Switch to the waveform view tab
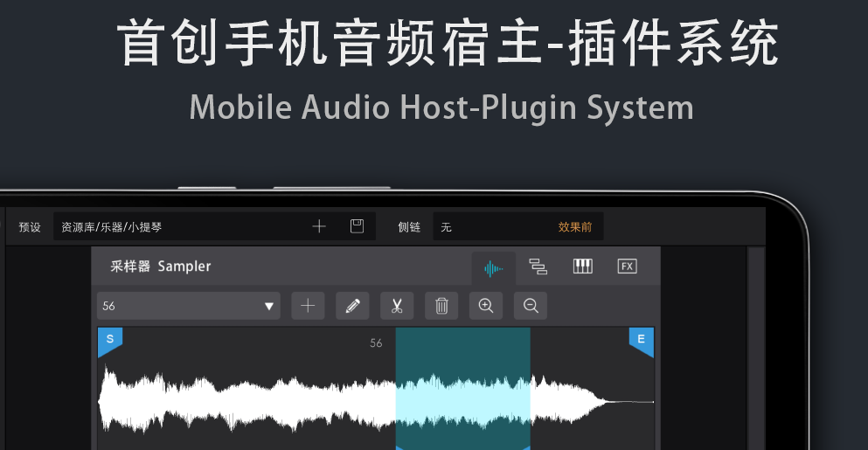The height and width of the screenshot is (450, 868). tap(494, 267)
